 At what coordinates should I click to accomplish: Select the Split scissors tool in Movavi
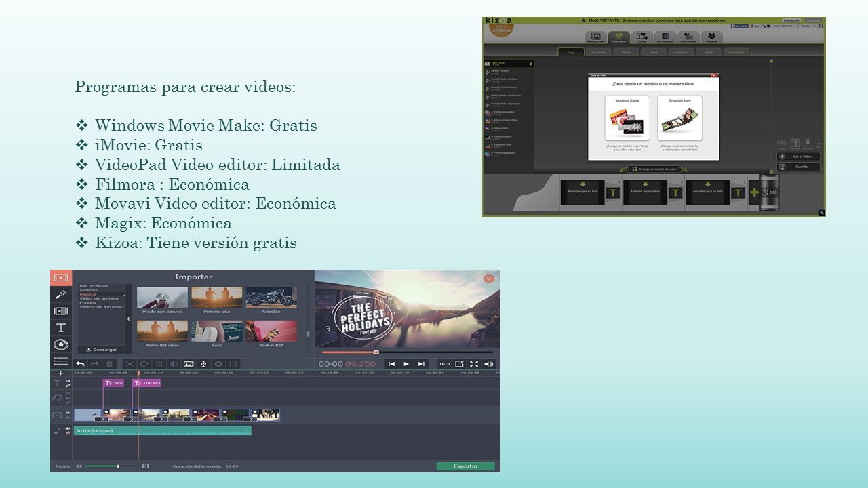coord(130,364)
